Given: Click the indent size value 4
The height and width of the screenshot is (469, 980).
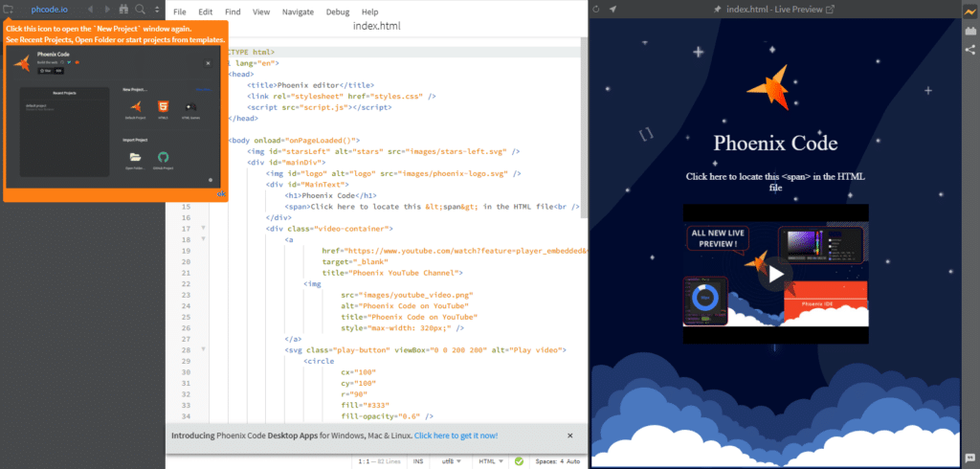Looking at the screenshot, I should point(562,461).
